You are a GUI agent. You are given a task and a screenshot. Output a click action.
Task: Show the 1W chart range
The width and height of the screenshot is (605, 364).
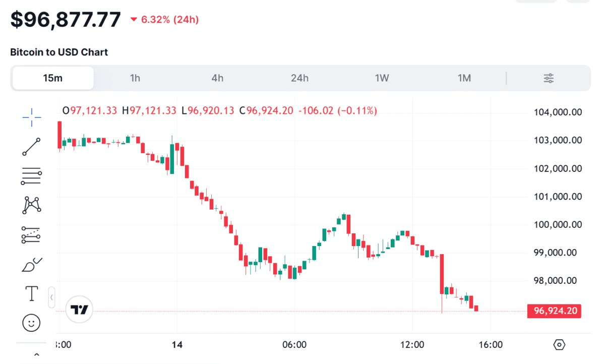click(382, 78)
